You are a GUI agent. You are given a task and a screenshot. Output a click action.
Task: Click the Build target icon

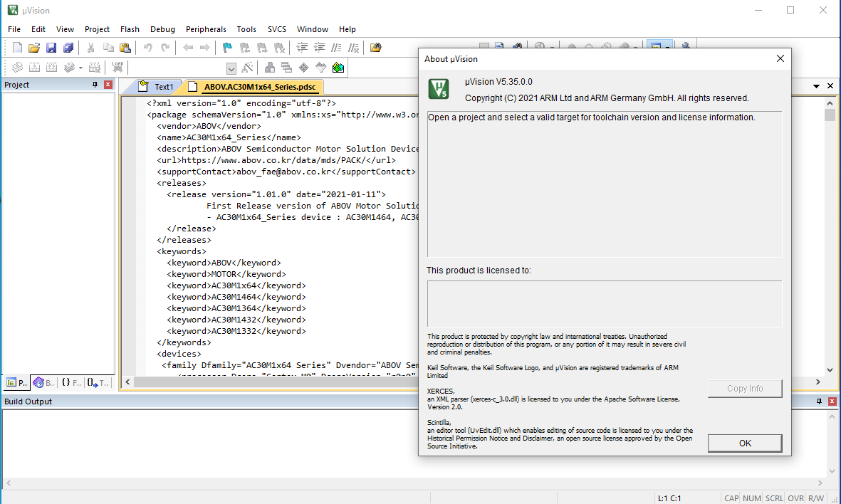click(x=34, y=68)
